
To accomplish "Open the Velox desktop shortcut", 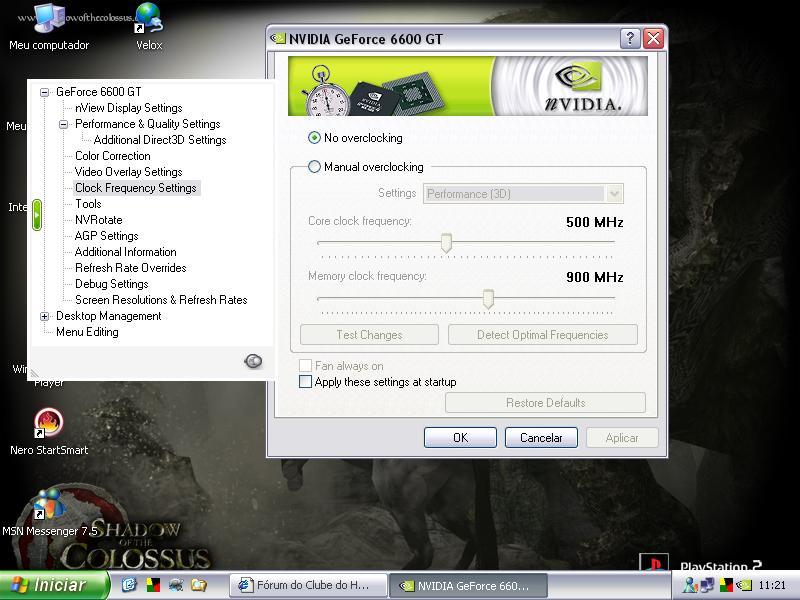I will (x=149, y=27).
